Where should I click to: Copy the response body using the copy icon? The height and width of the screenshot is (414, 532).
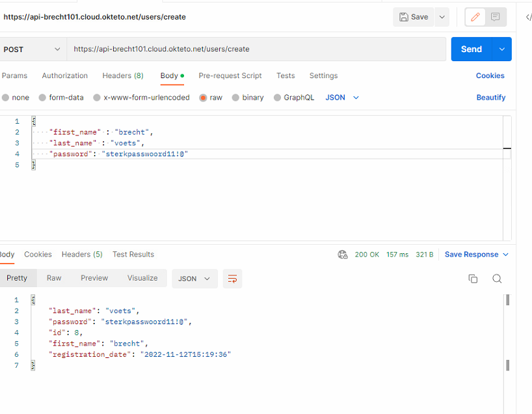coord(473,278)
